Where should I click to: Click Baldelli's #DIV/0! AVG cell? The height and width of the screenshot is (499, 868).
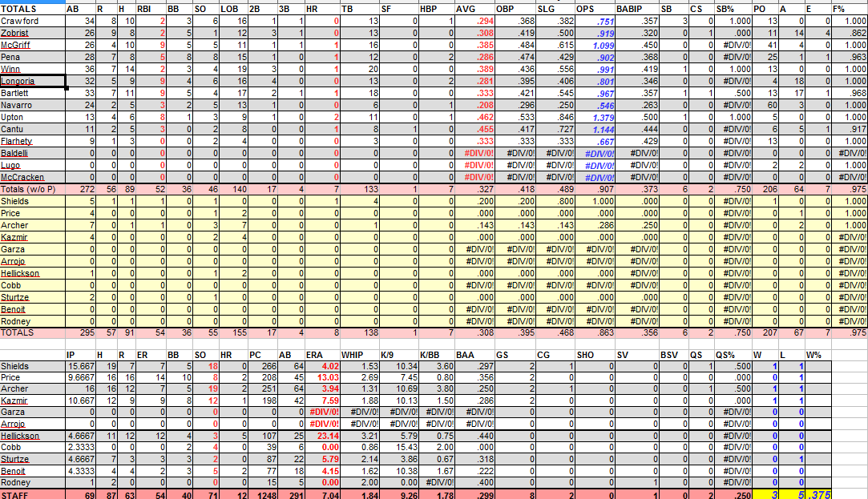tap(475, 153)
